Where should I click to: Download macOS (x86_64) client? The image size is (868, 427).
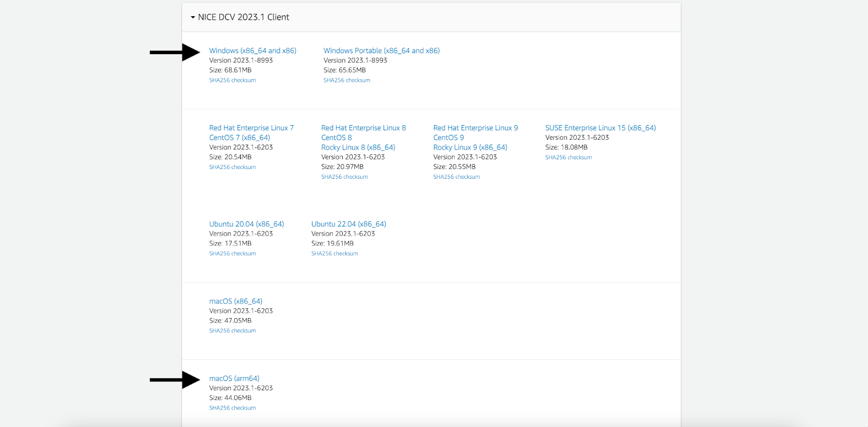pyautogui.click(x=235, y=302)
